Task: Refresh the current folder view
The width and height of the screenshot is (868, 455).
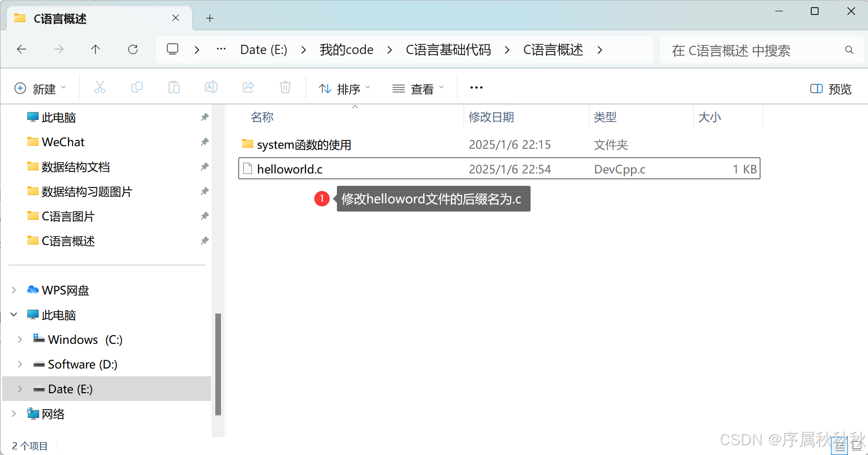Action: click(x=133, y=49)
